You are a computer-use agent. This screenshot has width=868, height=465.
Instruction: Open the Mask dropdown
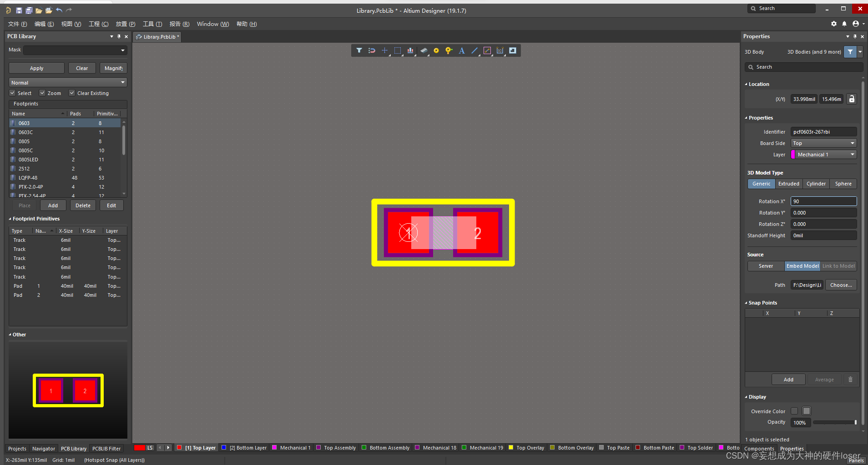(x=123, y=50)
